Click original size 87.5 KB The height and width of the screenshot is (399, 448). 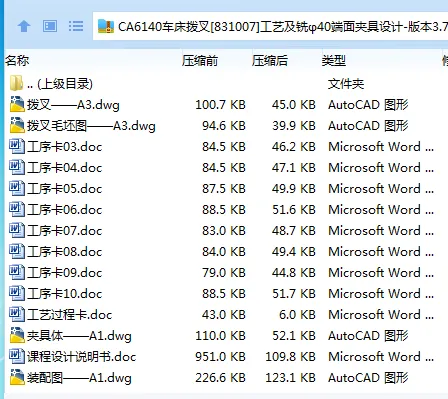tap(224, 189)
